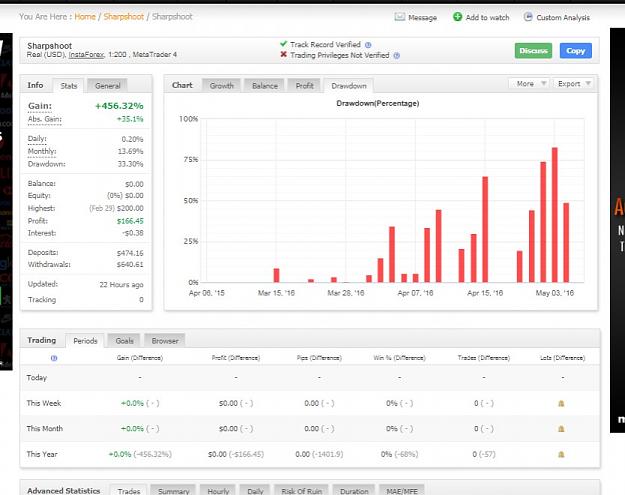Click the green Add to watch plus icon
The image size is (625, 495).
[x=457, y=17]
